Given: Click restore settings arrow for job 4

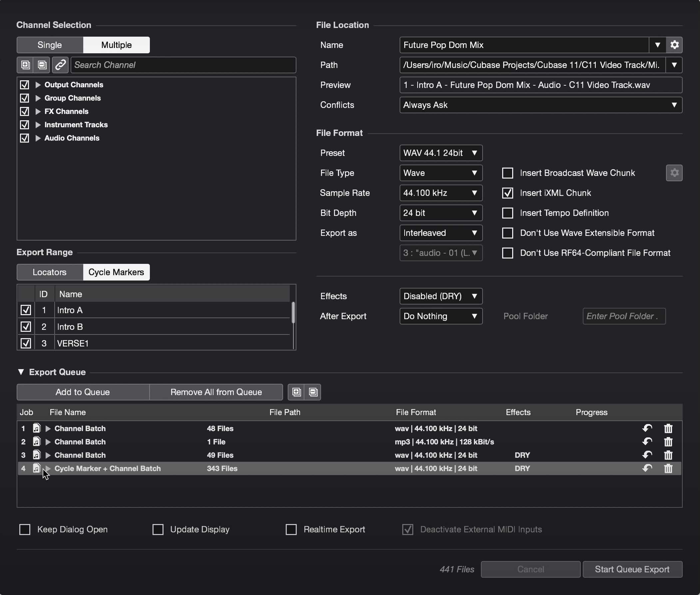Looking at the screenshot, I should pos(647,468).
